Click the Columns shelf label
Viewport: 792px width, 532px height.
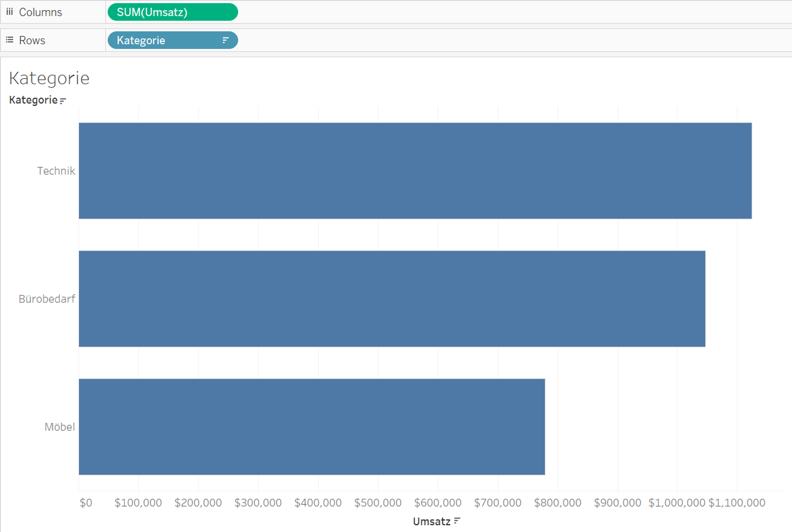[40, 12]
